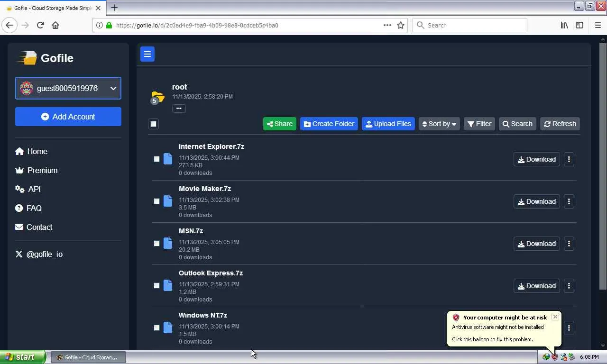Download MSN.7z
Image resolution: width=607 pixels, height=364 pixels.
[x=537, y=244]
